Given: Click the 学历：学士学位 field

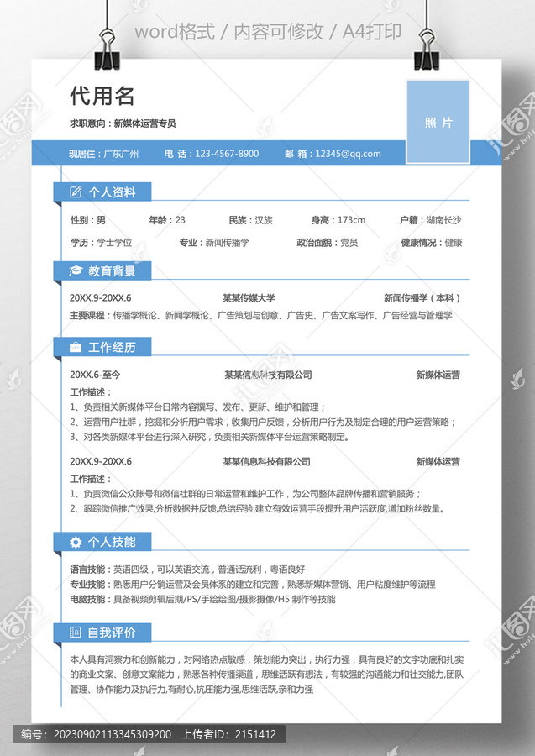Looking at the screenshot, I should pyautogui.click(x=102, y=243).
